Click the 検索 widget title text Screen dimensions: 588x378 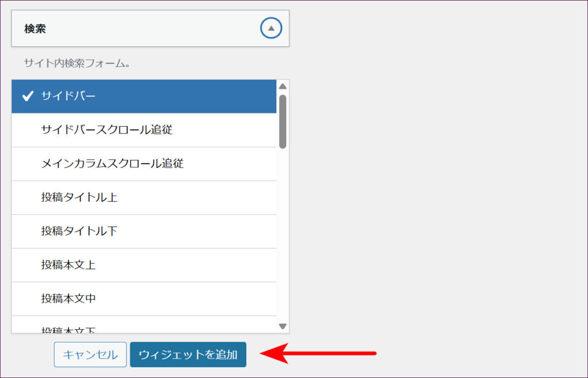tap(35, 29)
